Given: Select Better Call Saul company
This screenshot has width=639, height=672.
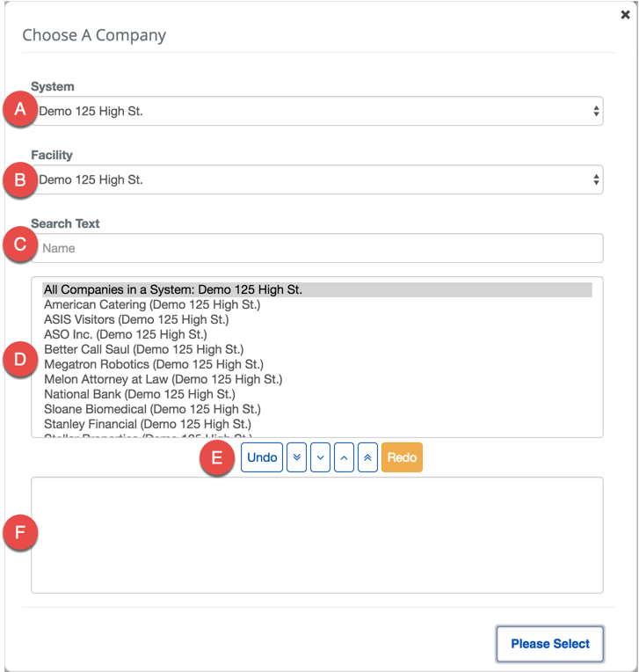Looking at the screenshot, I should [144, 349].
